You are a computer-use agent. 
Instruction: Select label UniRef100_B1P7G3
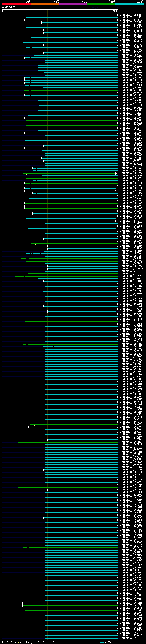click(131, 312)
